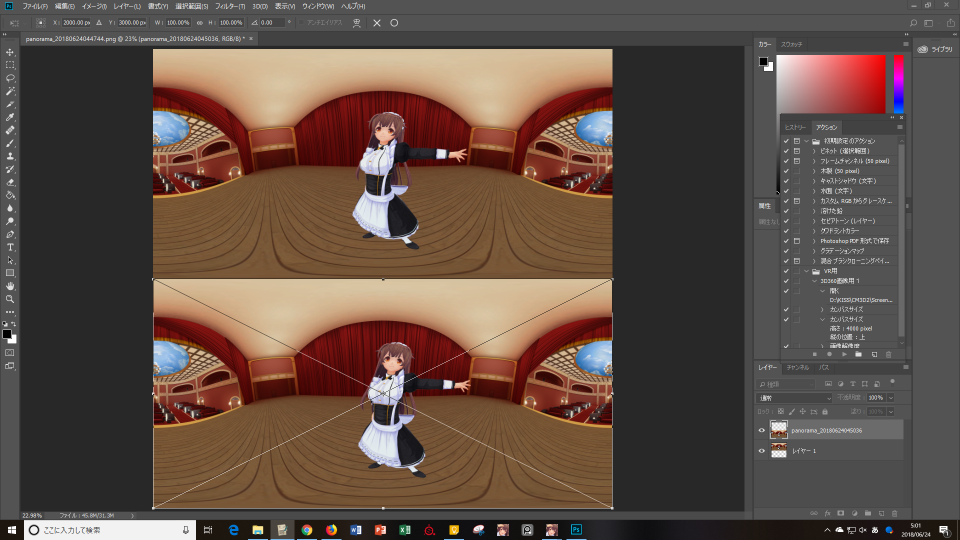Select the Hand tool
Image resolution: width=960 pixels, height=540 pixels.
tap(10, 287)
